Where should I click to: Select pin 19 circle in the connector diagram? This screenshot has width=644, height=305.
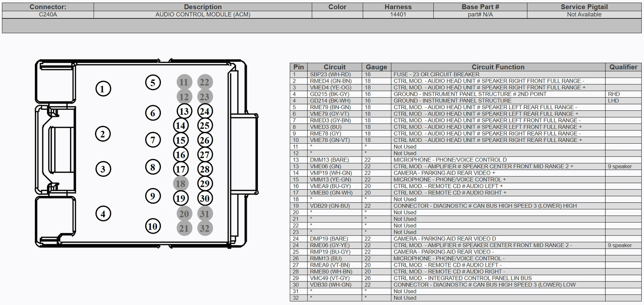(x=180, y=198)
